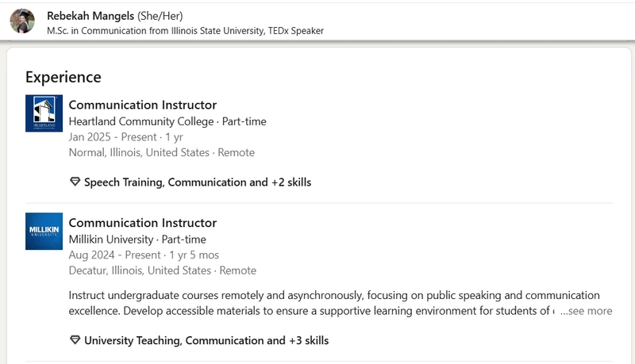Click the Experience section heading
635x364 pixels.
point(63,77)
